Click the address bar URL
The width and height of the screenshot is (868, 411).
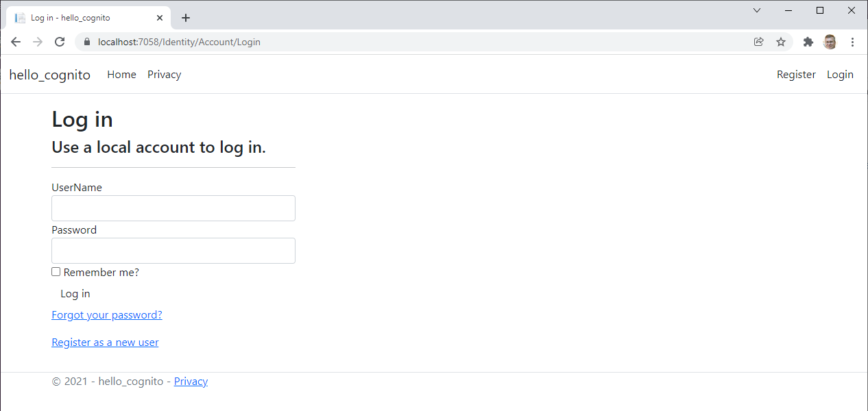pos(179,42)
